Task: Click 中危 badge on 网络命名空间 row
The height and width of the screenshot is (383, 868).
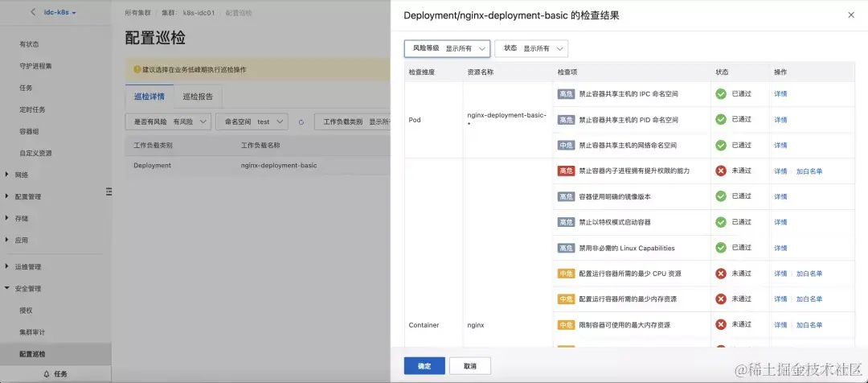Action: click(567, 145)
